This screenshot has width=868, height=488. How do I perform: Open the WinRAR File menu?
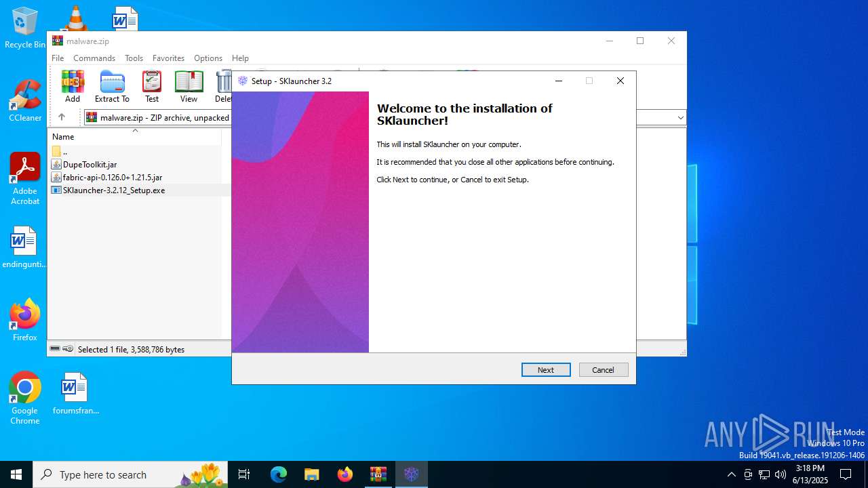tap(58, 58)
